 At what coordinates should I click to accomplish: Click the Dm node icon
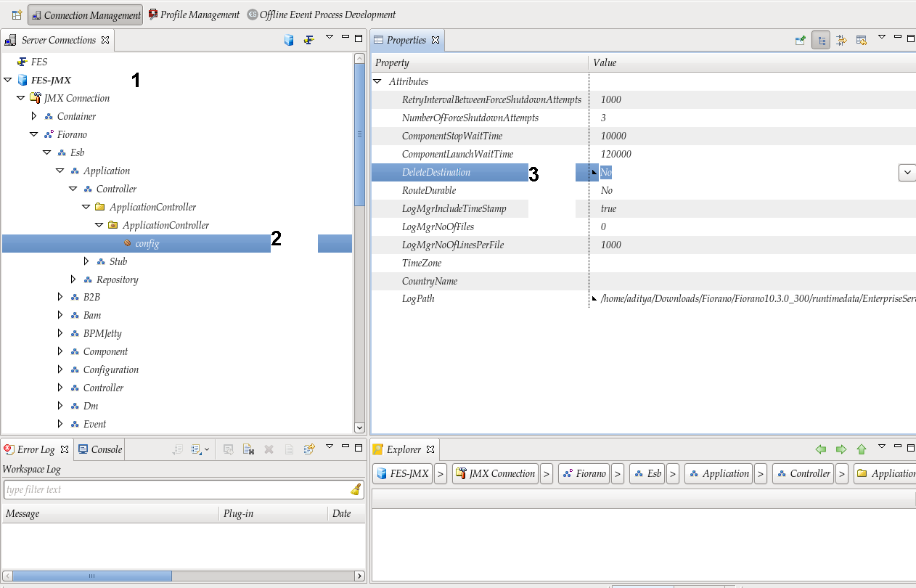tap(75, 406)
